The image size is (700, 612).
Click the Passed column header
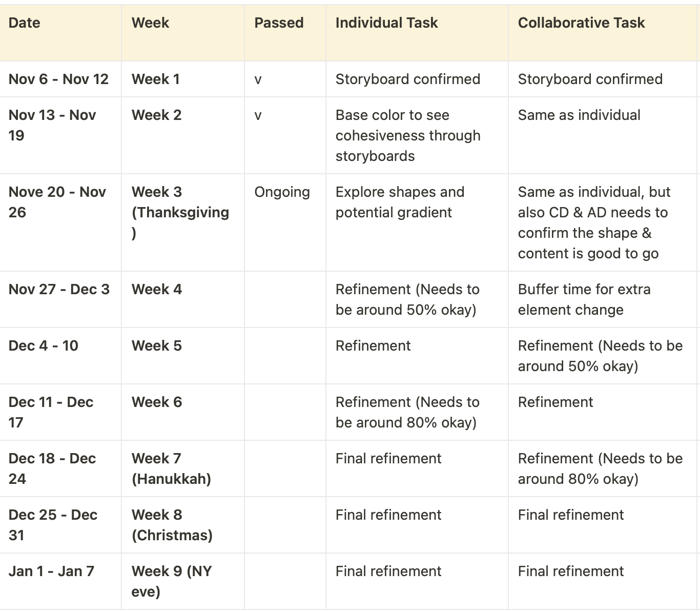285,33
